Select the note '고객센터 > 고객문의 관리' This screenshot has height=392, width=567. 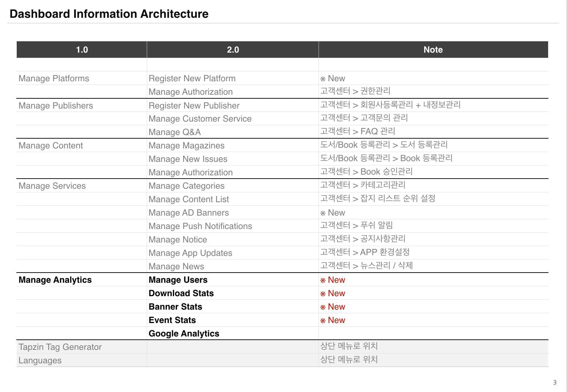[x=364, y=118]
